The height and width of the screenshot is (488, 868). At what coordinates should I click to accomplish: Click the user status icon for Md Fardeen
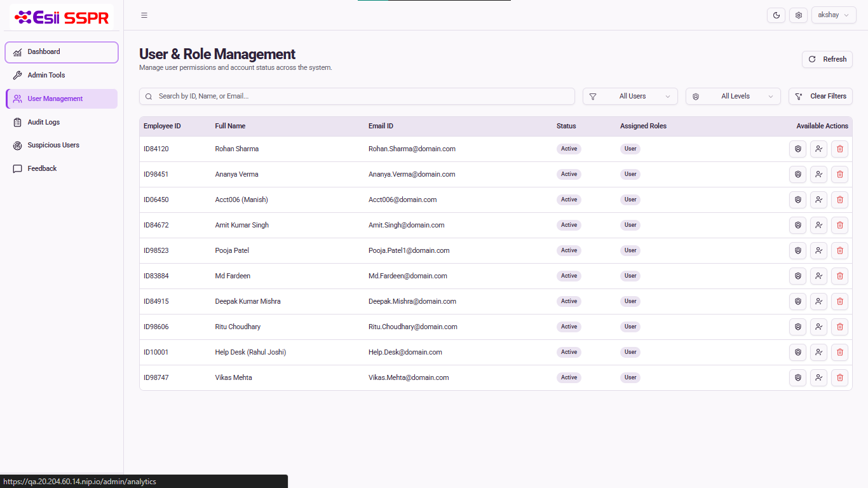pyautogui.click(x=818, y=276)
